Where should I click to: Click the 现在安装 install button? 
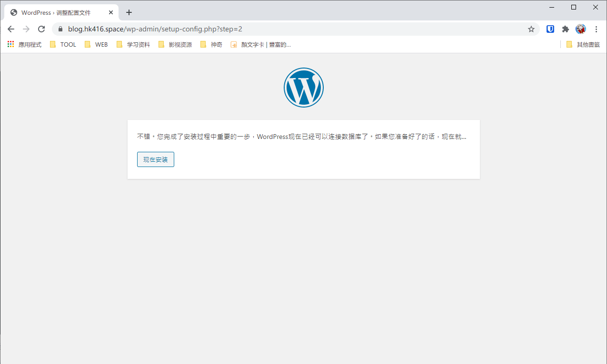156,159
